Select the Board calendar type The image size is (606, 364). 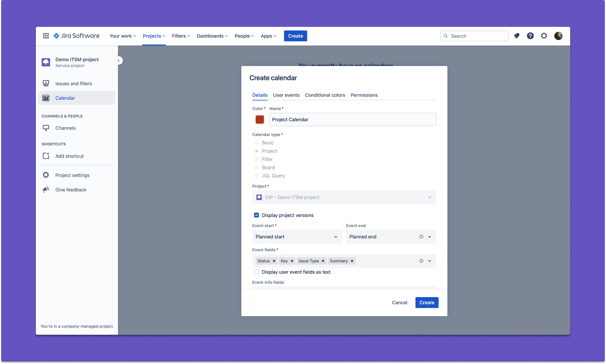click(256, 168)
